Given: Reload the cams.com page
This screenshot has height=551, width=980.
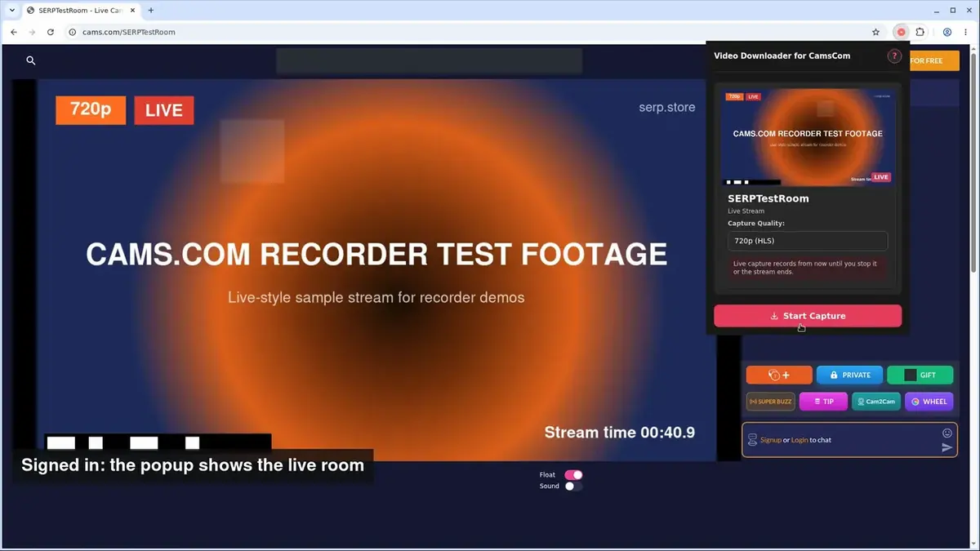Looking at the screenshot, I should [x=51, y=32].
